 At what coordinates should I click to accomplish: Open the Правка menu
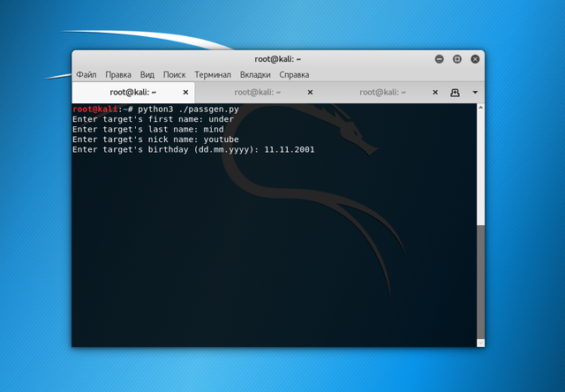[118, 74]
